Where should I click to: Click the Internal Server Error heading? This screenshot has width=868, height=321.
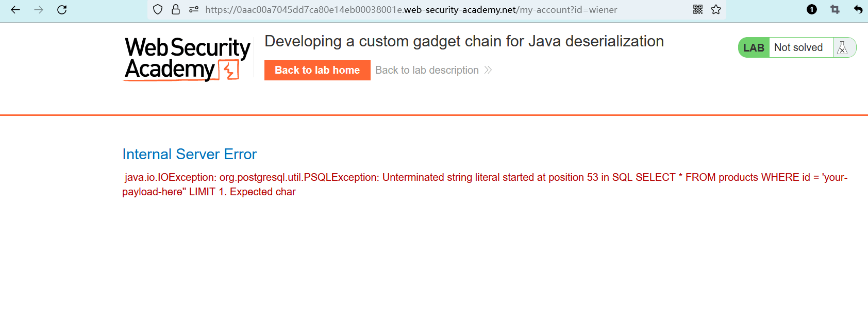(x=189, y=155)
